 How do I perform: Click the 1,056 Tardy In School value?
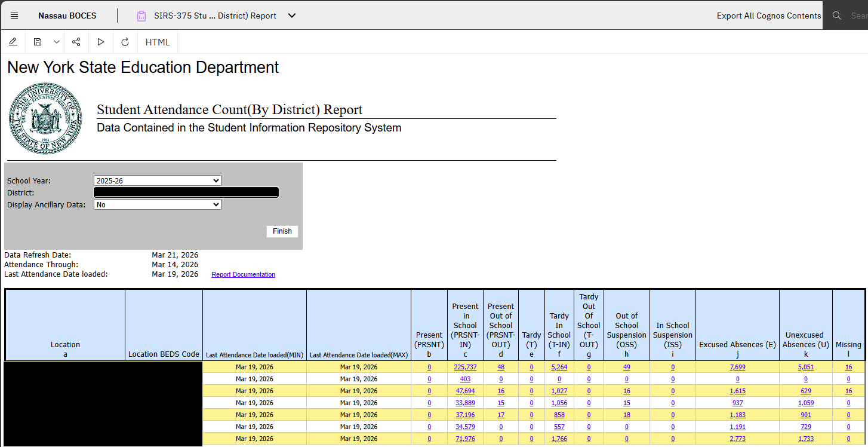click(x=559, y=403)
